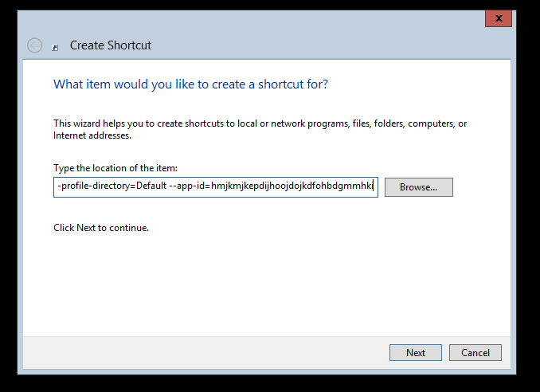
Task: Place the cursor on 'Default' in the location field
Action: [x=151, y=186]
